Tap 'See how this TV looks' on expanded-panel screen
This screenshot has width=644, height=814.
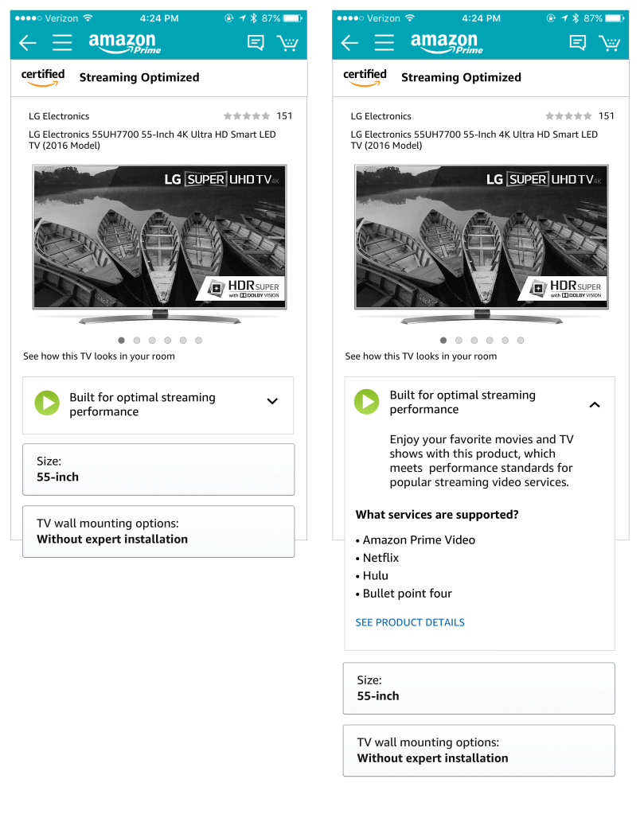pos(421,356)
